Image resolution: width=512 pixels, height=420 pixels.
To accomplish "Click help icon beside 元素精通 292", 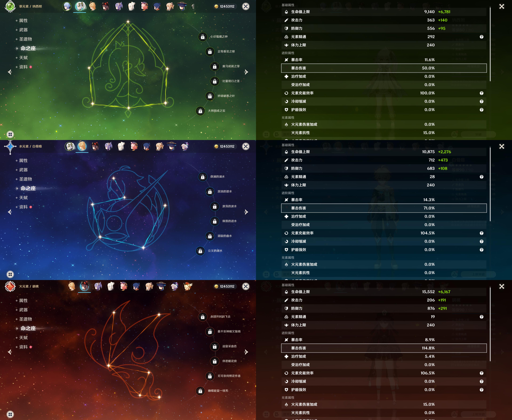I will click(x=481, y=37).
